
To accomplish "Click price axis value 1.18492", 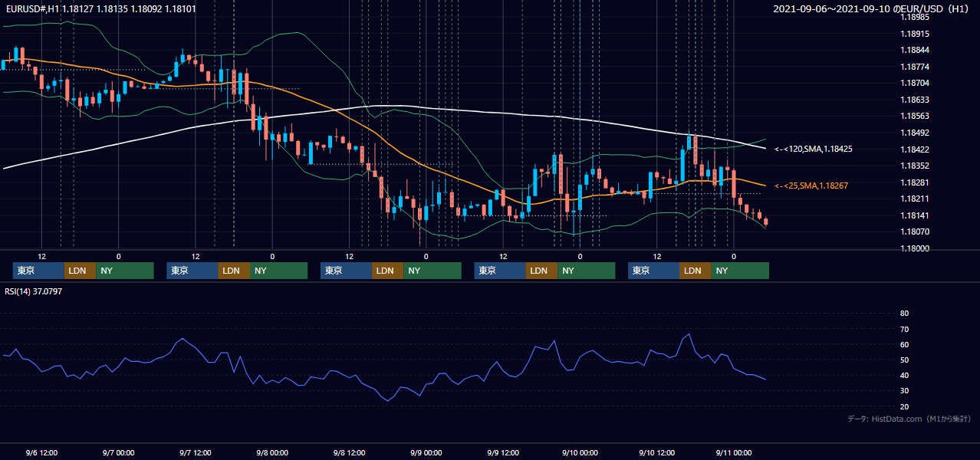I will [x=914, y=133].
